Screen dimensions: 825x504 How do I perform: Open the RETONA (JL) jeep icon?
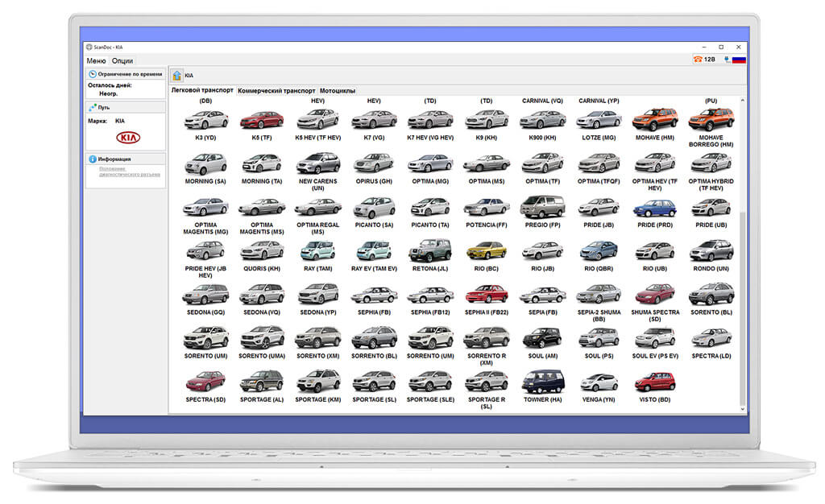pos(430,250)
